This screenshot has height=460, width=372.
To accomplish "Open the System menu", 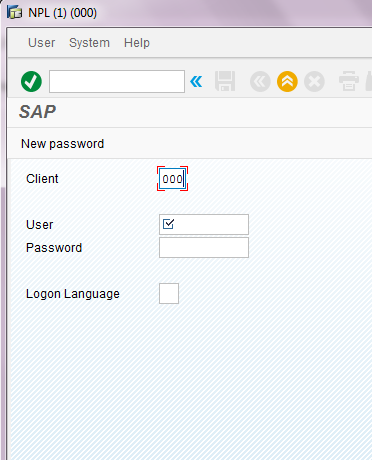I will coord(89,43).
